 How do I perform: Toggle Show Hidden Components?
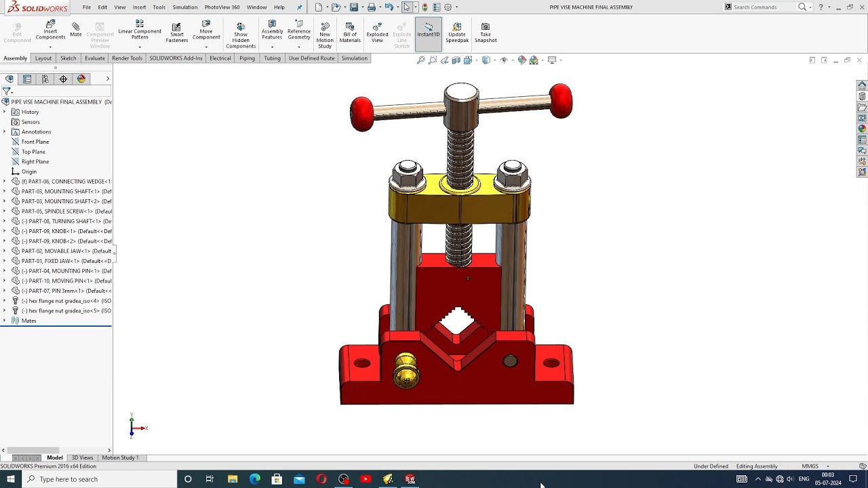point(241,35)
